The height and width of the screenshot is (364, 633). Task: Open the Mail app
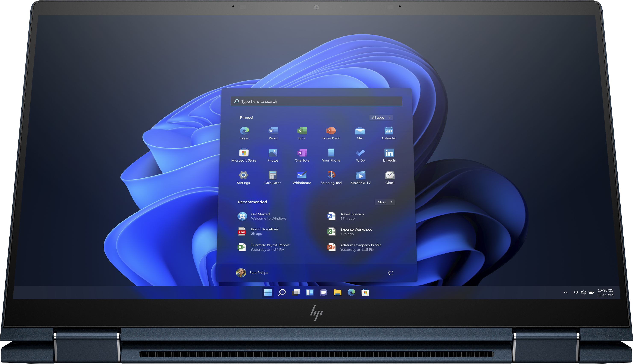pos(360,133)
